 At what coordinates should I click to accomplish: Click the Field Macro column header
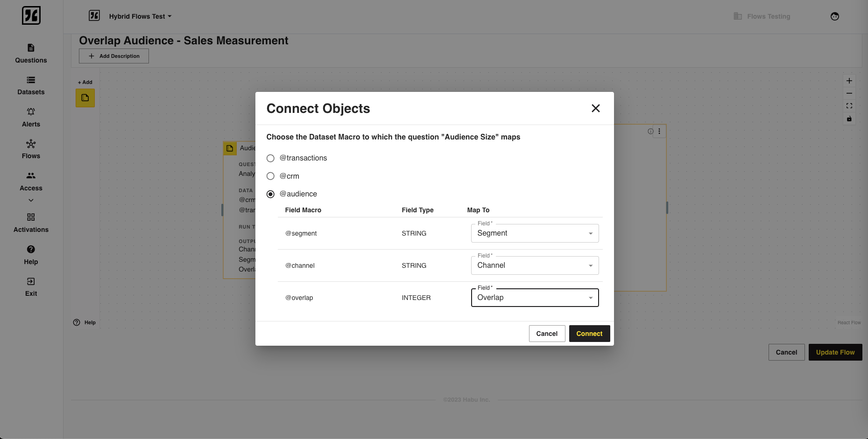coord(303,210)
